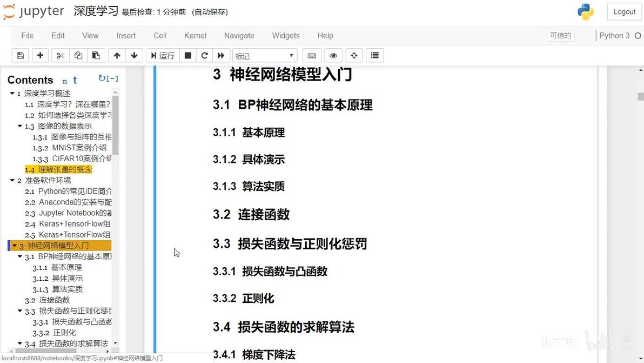Open the 标记 cell type dropdown

[x=265, y=56]
